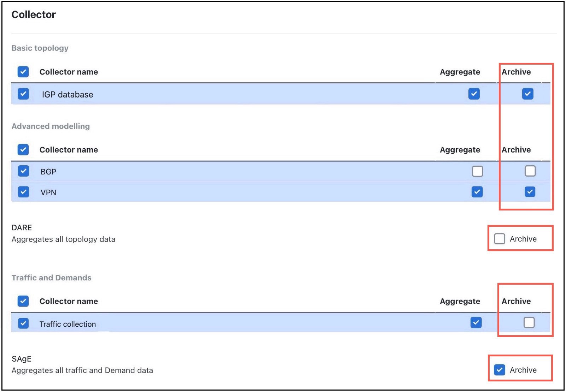Screen dimensions: 566x392
Task: Disable Archive for SAgE
Action: pos(500,370)
